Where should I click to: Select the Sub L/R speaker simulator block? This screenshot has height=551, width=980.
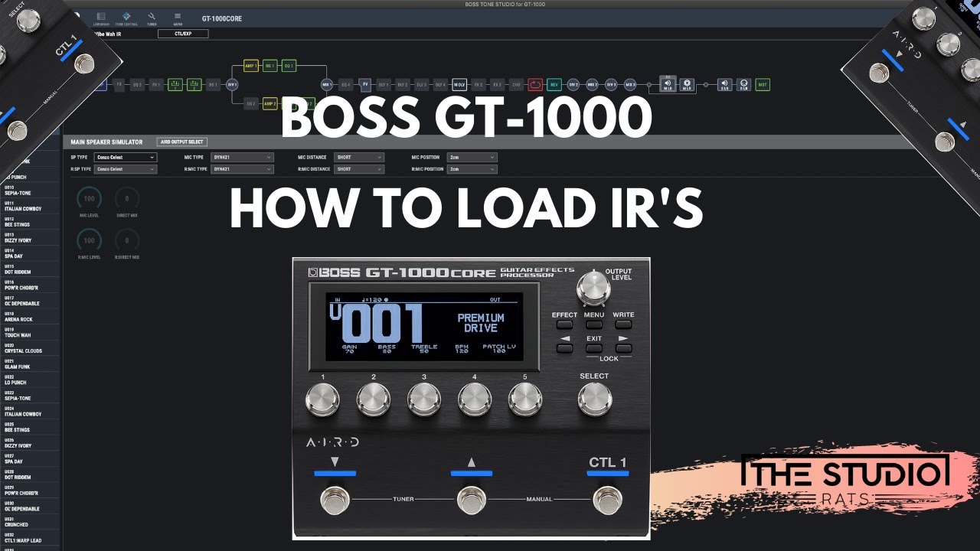(724, 84)
